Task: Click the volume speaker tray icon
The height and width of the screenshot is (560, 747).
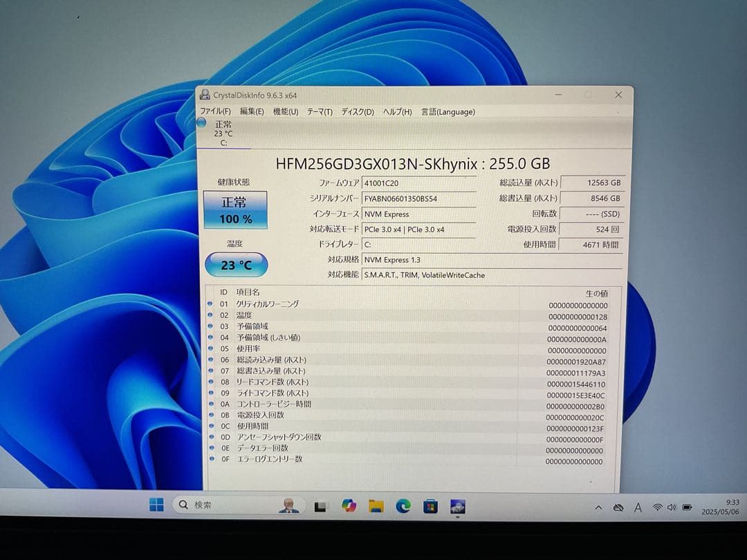Action: click(672, 507)
